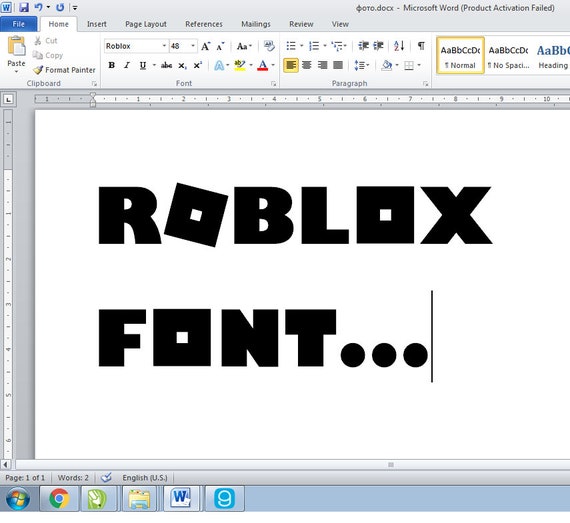
Task: Switch to the Page Layout tab
Action: point(146,24)
